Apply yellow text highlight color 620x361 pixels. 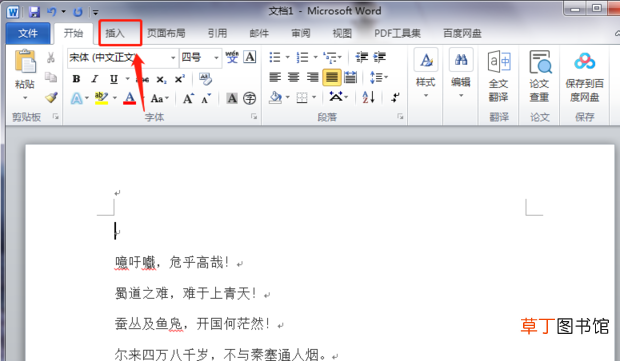[102, 98]
